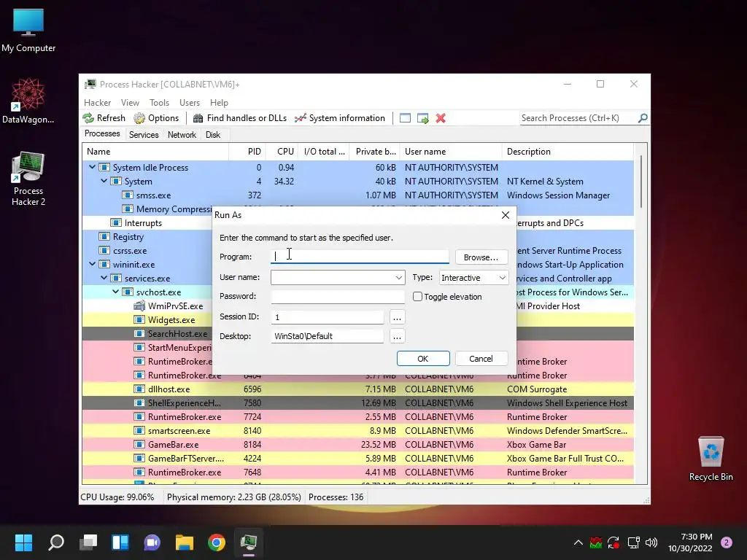Collapse the System Idle Process tree node

pos(92,167)
